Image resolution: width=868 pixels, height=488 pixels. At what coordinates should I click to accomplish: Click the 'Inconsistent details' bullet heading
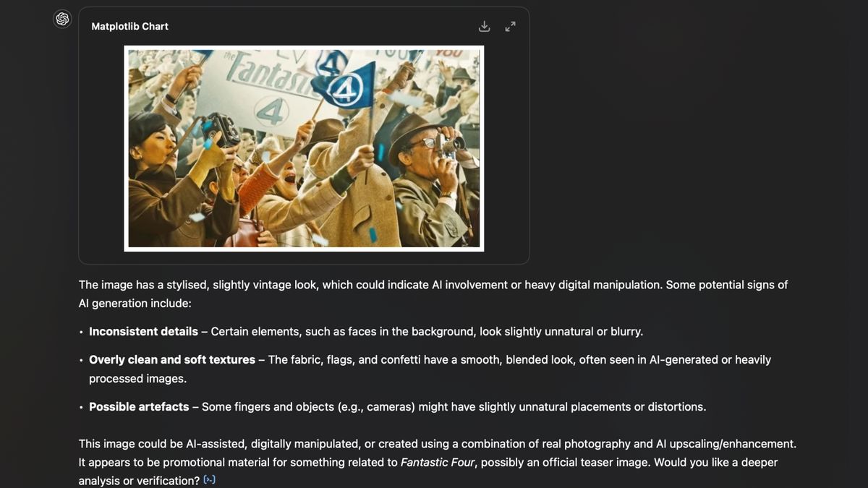click(143, 331)
